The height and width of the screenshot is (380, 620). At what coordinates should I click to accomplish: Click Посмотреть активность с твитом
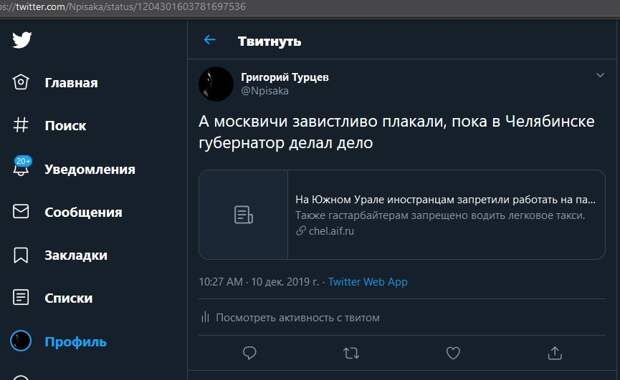pos(298,318)
